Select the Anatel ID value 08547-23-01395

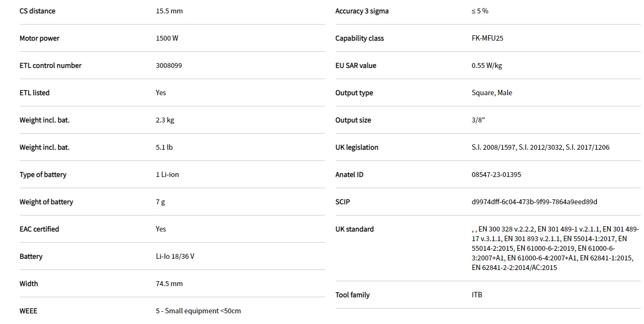click(x=496, y=175)
